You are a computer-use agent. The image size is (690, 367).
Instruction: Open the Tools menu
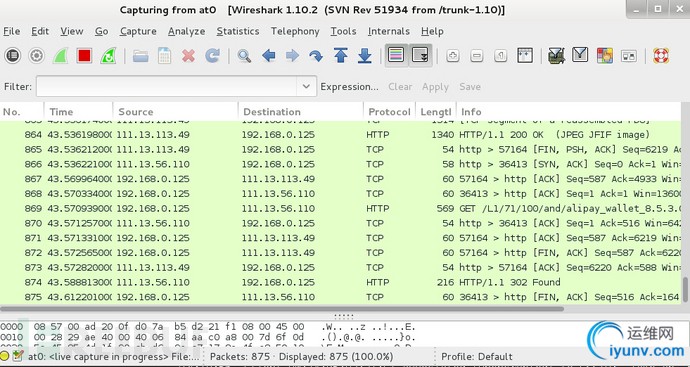(343, 31)
